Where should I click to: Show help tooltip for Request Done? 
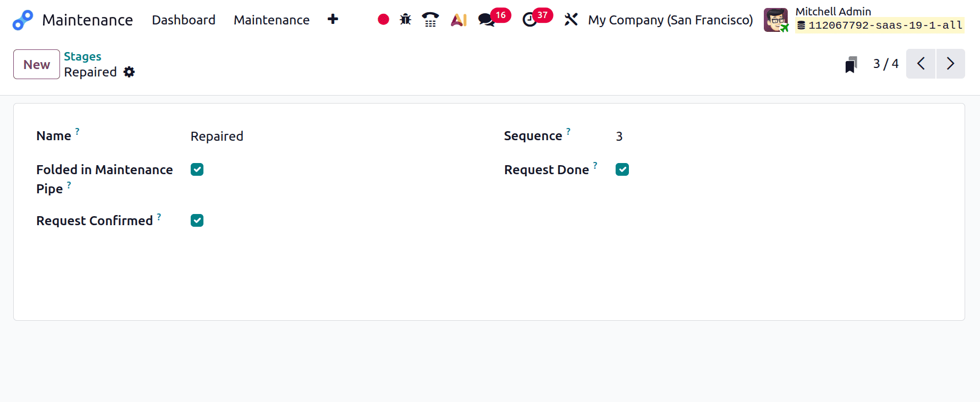tap(595, 165)
